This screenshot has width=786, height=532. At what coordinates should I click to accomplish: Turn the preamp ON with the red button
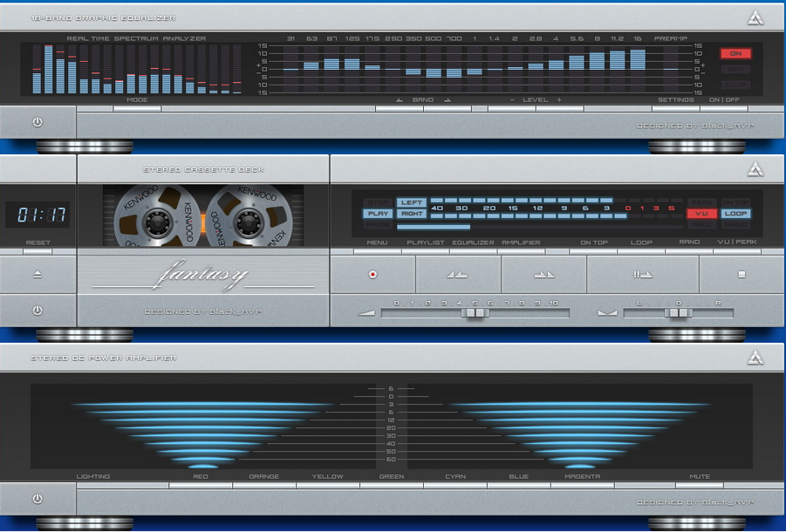[x=735, y=52]
